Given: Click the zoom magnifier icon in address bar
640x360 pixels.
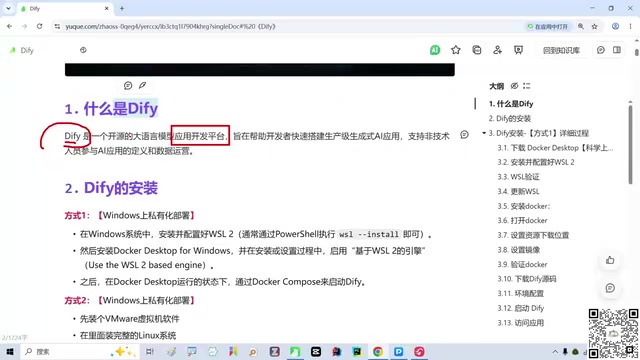Looking at the screenshot, I should [x=581, y=26].
